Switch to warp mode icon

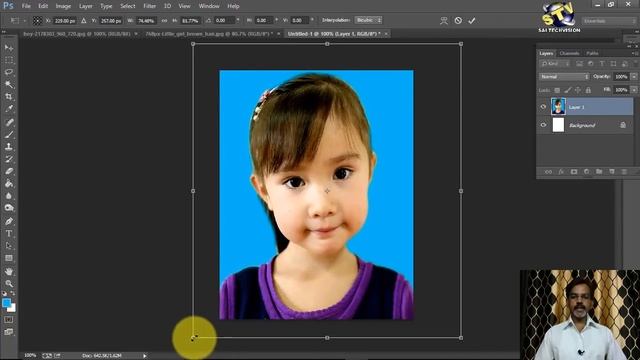click(444, 20)
